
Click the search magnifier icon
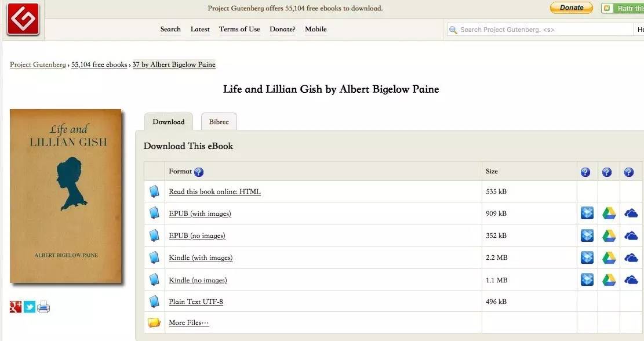tap(453, 30)
